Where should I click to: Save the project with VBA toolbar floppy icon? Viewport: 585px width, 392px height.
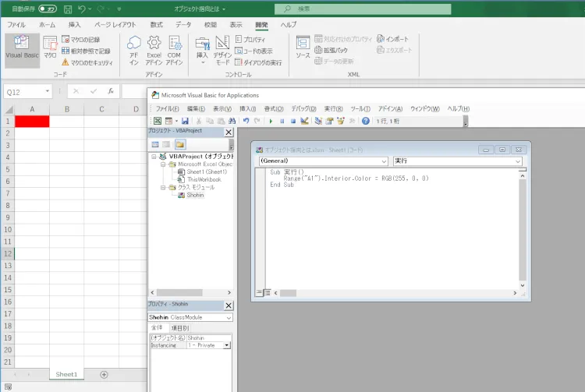[185, 121]
